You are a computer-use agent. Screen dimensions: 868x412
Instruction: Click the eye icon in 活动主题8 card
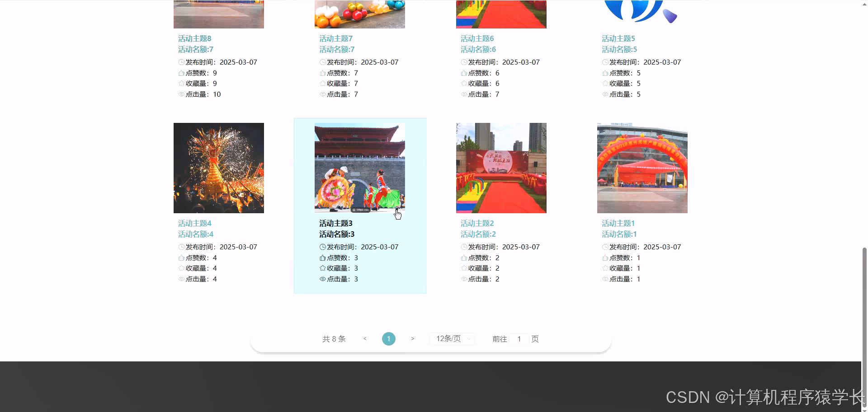(x=181, y=94)
